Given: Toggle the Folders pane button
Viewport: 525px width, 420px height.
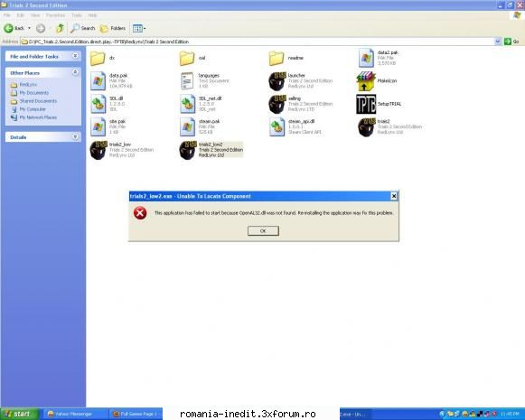Looking at the screenshot, I should tap(113, 28).
